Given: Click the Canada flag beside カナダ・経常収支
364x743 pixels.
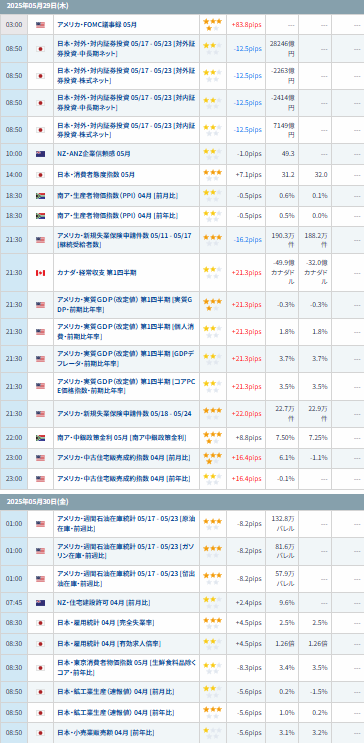Looking at the screenshot, I should [x=40, y=272].
